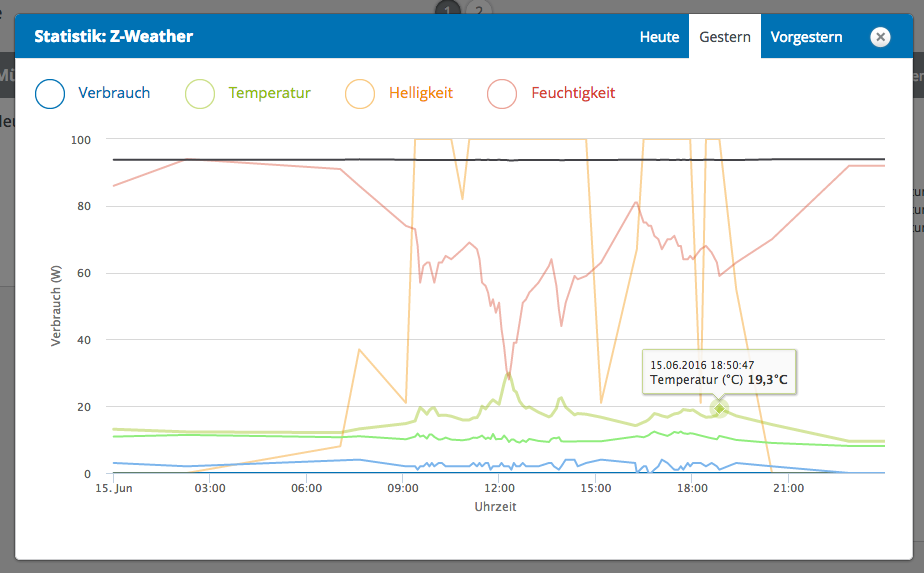Click the page 1 indicator behind dialog
This screenshot has width=924, height=573.
click(448, 9)
